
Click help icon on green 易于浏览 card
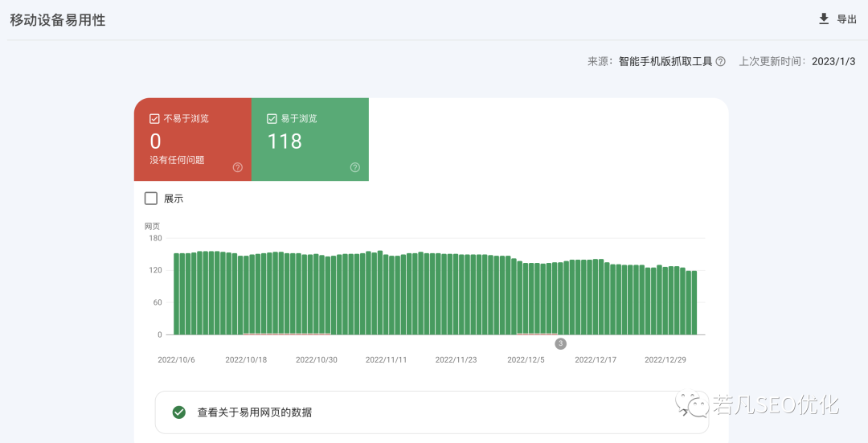355,167
